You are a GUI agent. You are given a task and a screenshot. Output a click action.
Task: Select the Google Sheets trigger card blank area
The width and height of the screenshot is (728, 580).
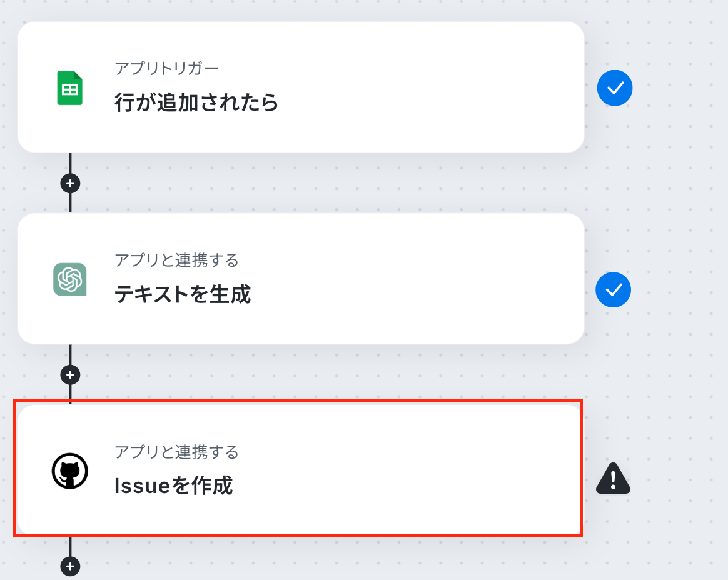pos(418,87)
